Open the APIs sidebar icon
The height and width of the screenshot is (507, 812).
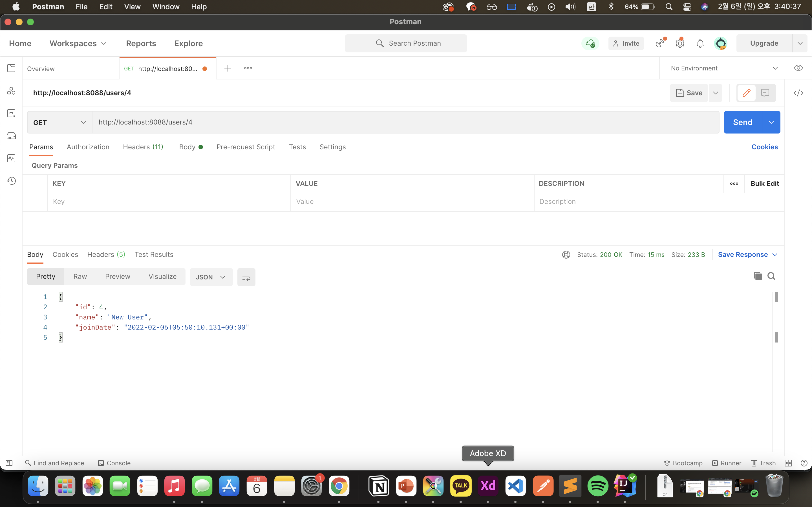11,91
